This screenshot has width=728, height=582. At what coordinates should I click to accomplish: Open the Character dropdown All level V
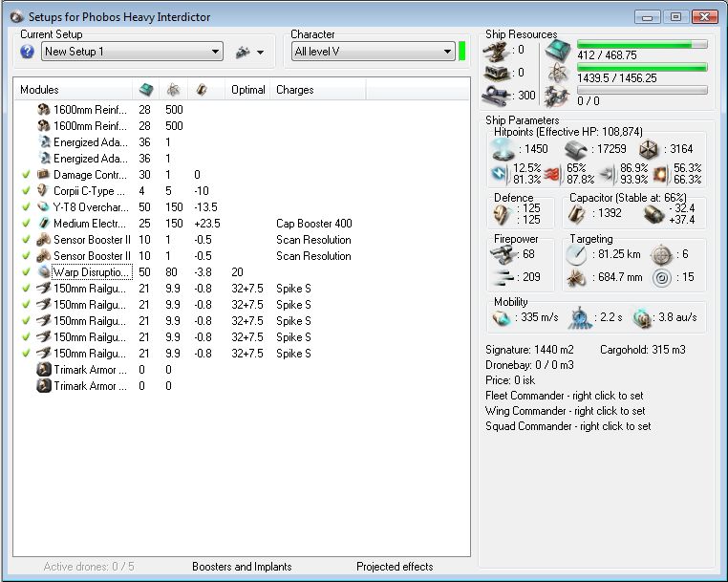[x=373, y=52]
